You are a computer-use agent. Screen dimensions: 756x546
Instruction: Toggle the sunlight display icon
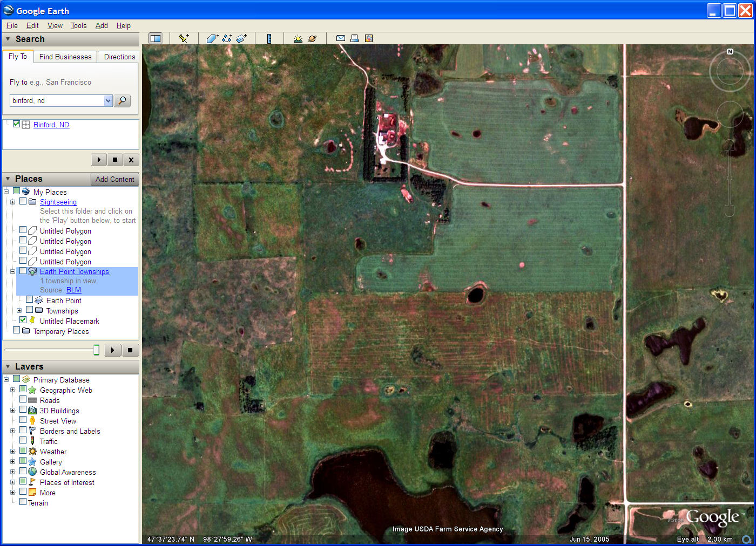click(x=298, y=38)
